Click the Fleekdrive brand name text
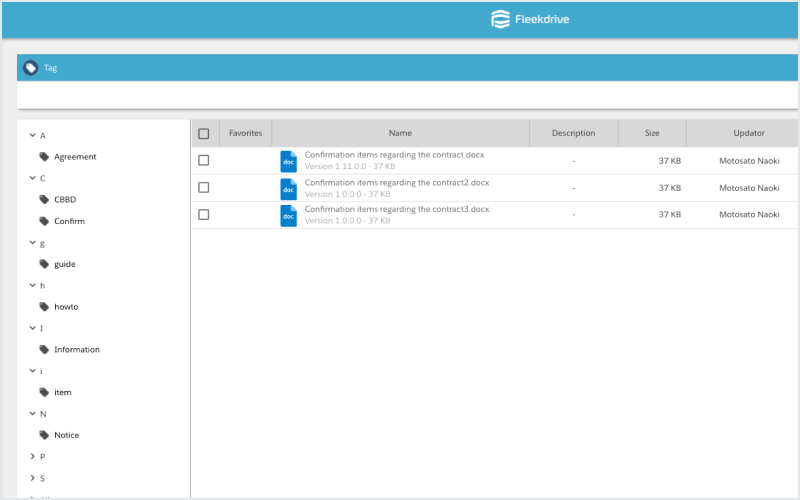 542,19
